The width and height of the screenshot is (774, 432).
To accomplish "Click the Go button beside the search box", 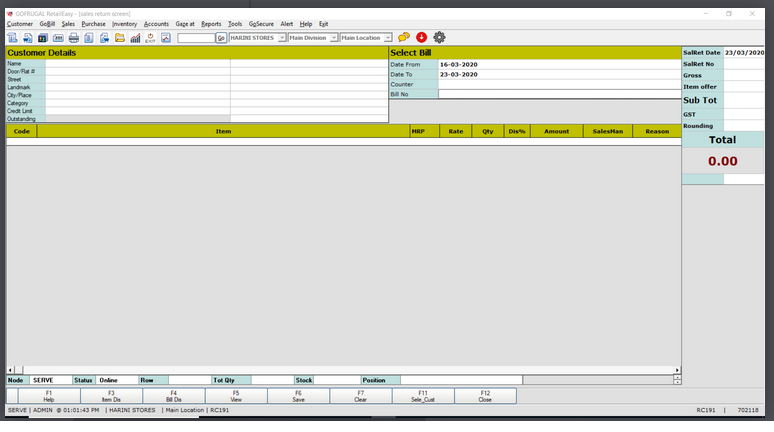I will click(221, 38).
